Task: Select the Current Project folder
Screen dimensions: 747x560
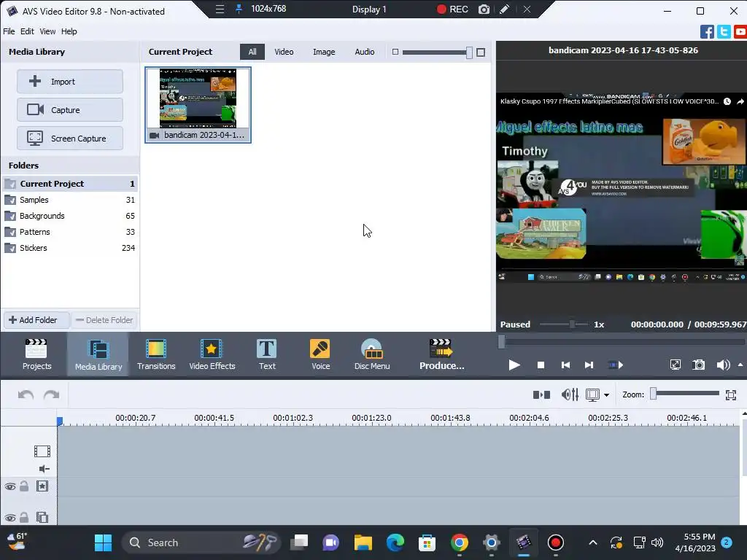Action: pyautogui.click(x=70, y=184)
